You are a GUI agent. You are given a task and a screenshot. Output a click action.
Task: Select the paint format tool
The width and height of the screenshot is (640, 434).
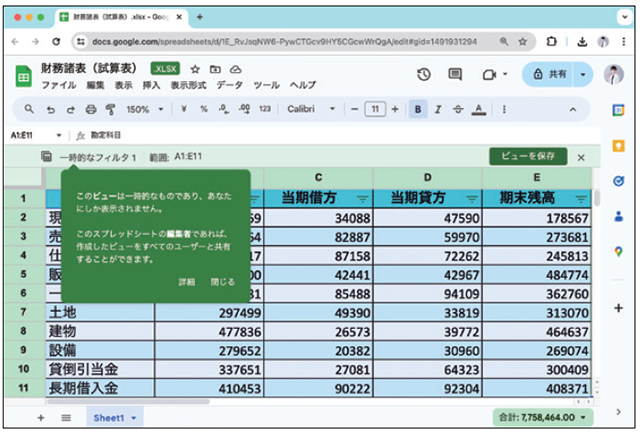(111, 109)
